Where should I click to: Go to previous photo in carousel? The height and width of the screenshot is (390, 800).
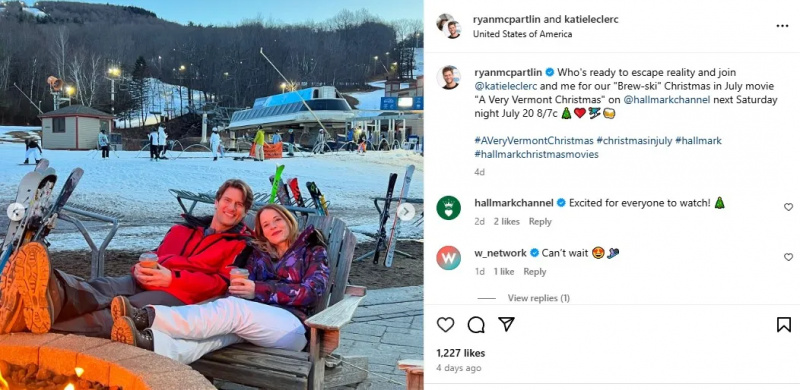(16, 212)
